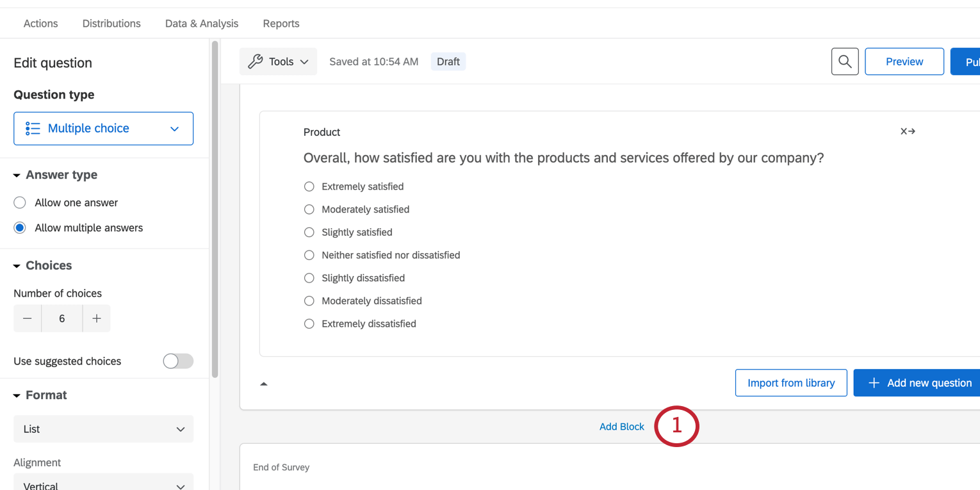Viewport: 980px width, 490px height.
Task: Increase number of choices with plus
Action: click(97, 318)
